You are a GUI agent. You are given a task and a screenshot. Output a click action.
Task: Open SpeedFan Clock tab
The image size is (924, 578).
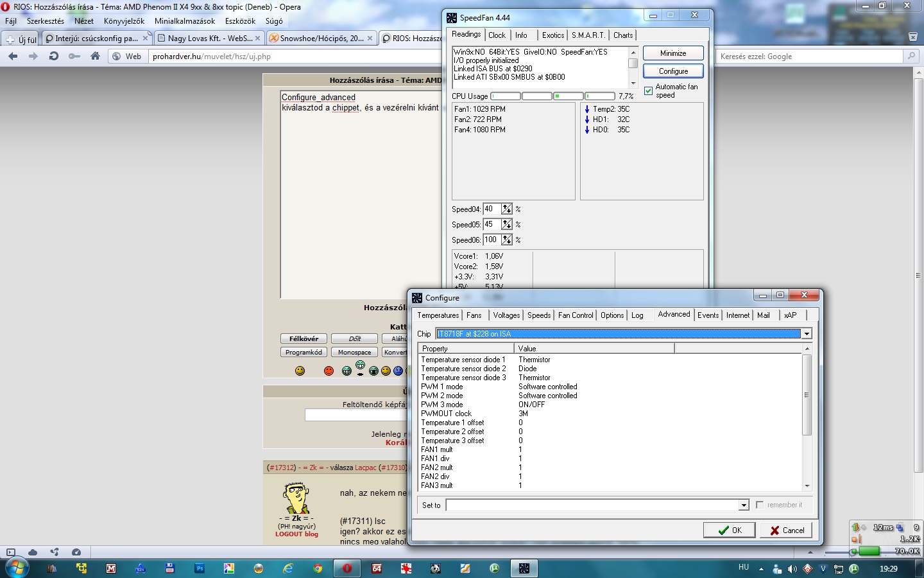coord(497,35)
